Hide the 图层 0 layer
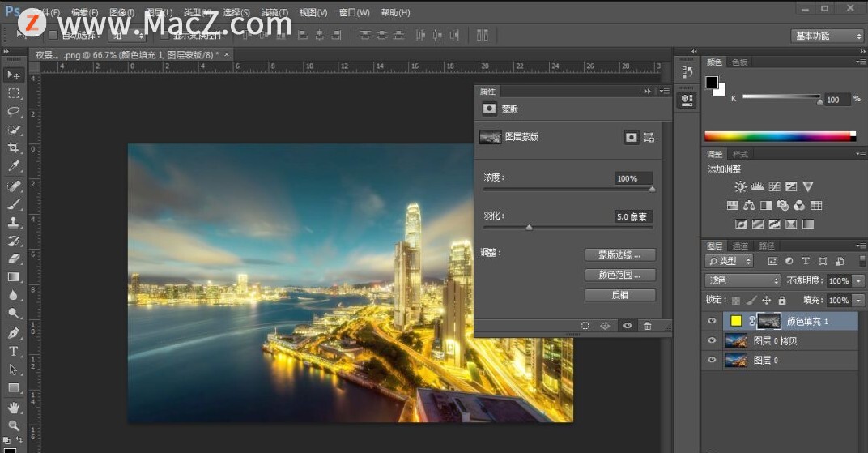Screen dimensions: 868x453 tap(712, 360)
